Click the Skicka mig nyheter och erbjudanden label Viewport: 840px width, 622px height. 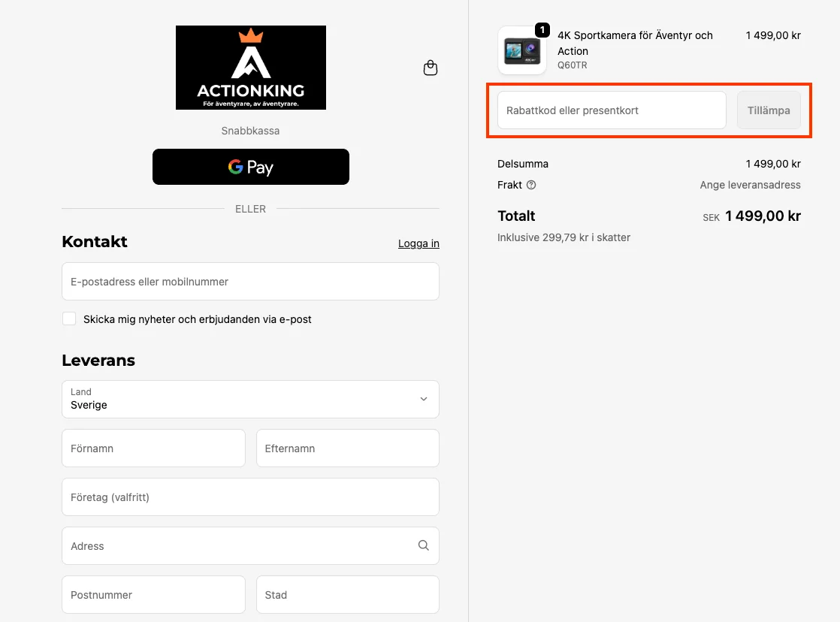coord(197,319)
